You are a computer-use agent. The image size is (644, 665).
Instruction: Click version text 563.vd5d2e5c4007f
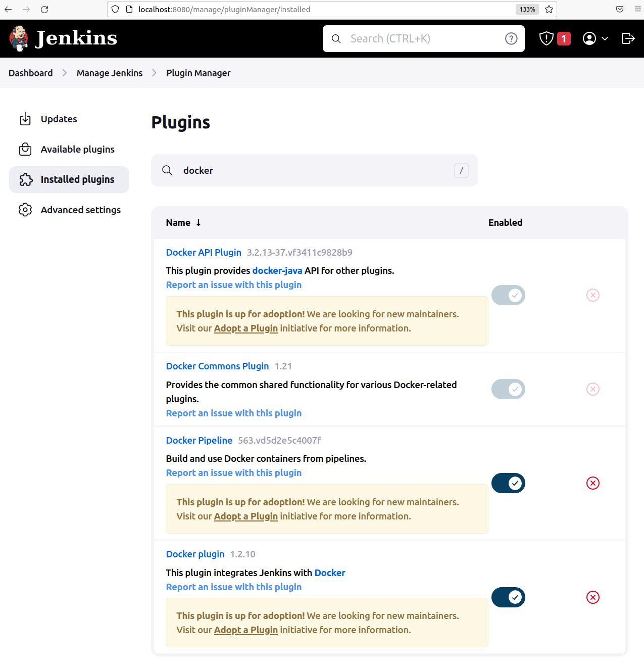pyautogui.click(x=279, y=441)
